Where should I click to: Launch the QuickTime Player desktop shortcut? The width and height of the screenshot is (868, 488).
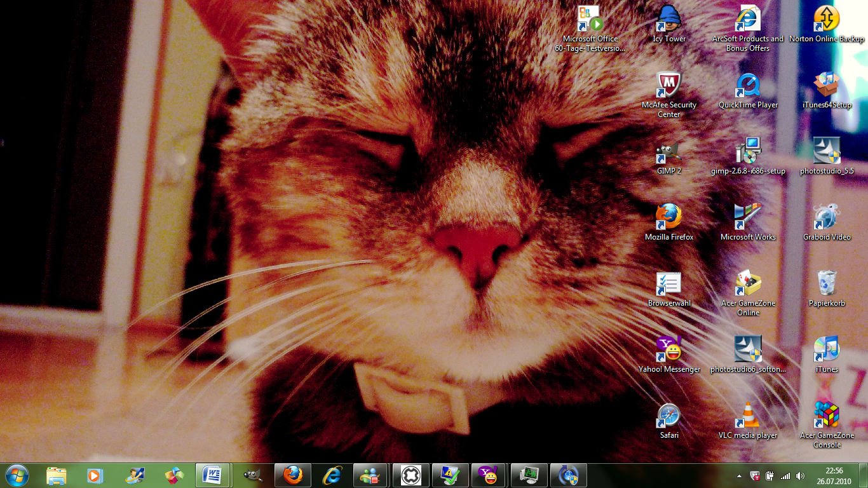coord(748,91)
